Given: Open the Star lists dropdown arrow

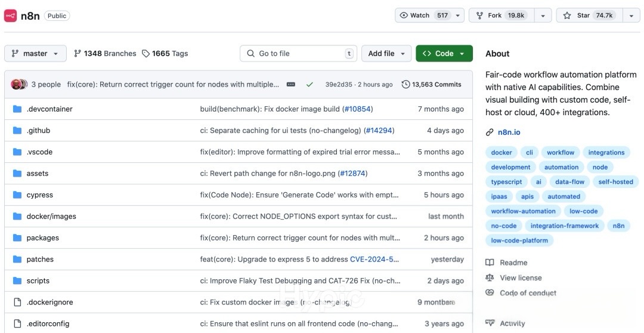Looking at the screenshot, I should [631, 16].
